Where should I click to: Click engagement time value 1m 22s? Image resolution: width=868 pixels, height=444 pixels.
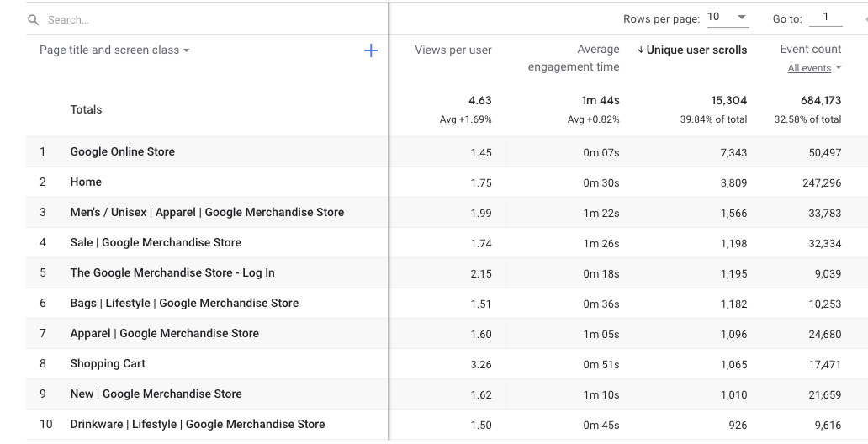click(601, 213)
